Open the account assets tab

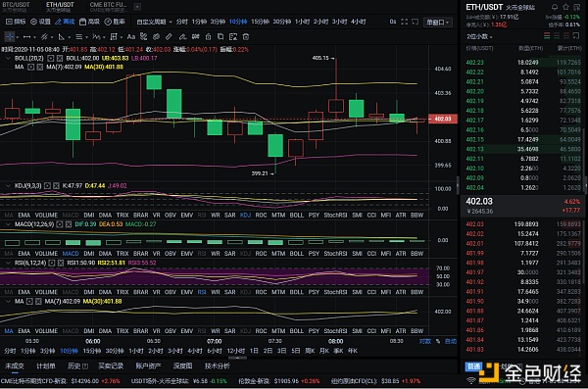[x=148, y=366]
